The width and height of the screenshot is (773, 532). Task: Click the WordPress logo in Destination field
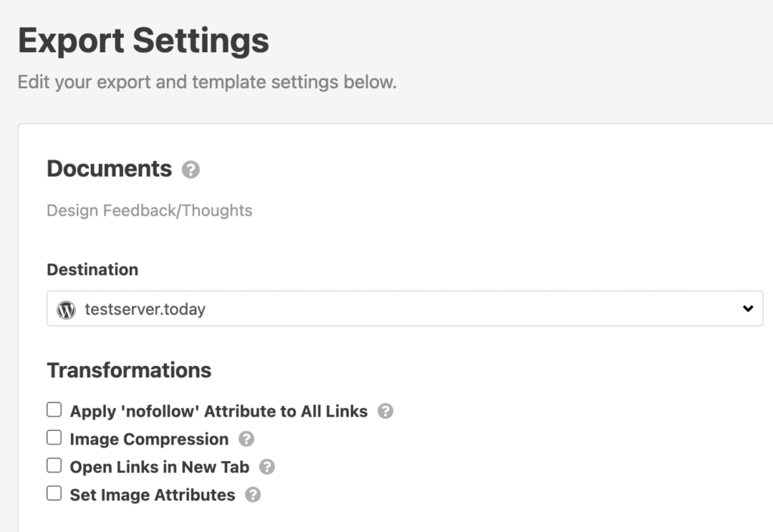click(66, 309)
